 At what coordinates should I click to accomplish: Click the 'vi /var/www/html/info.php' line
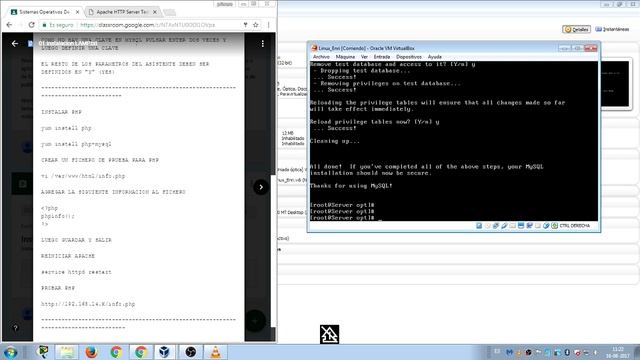tap(83, 176)
